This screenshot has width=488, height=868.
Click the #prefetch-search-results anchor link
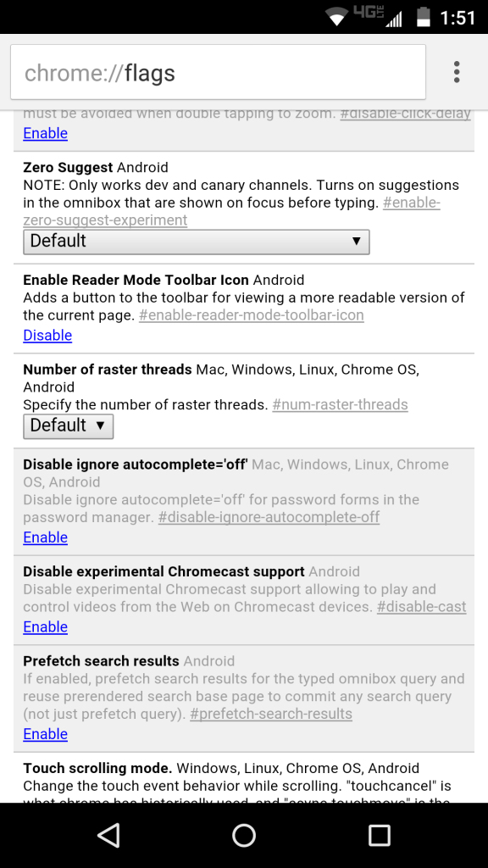click(x=271, y=714)
